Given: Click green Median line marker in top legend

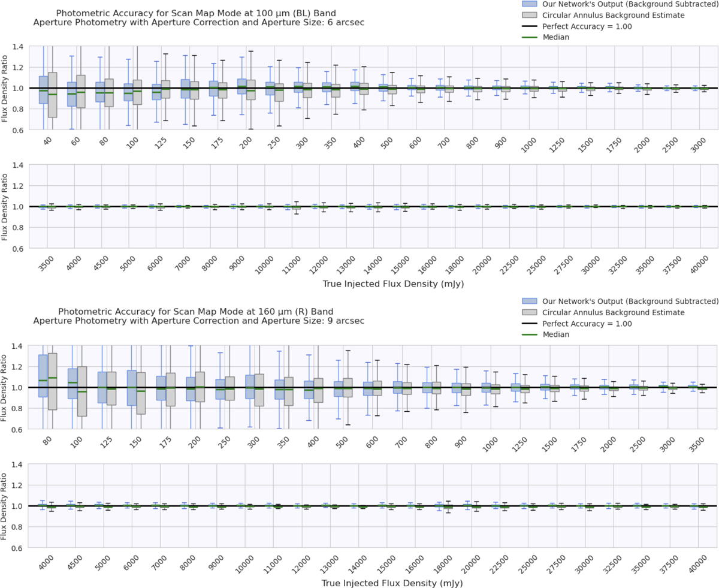Looking at the screenshot, I should (530, 37).
